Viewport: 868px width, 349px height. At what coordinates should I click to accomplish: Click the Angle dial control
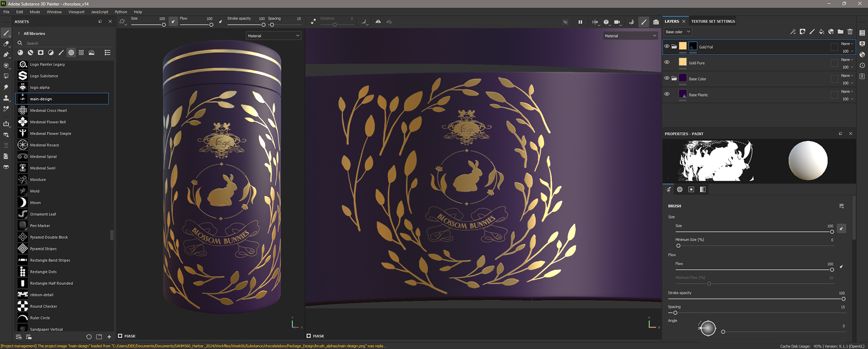click(x=708, y=328)
